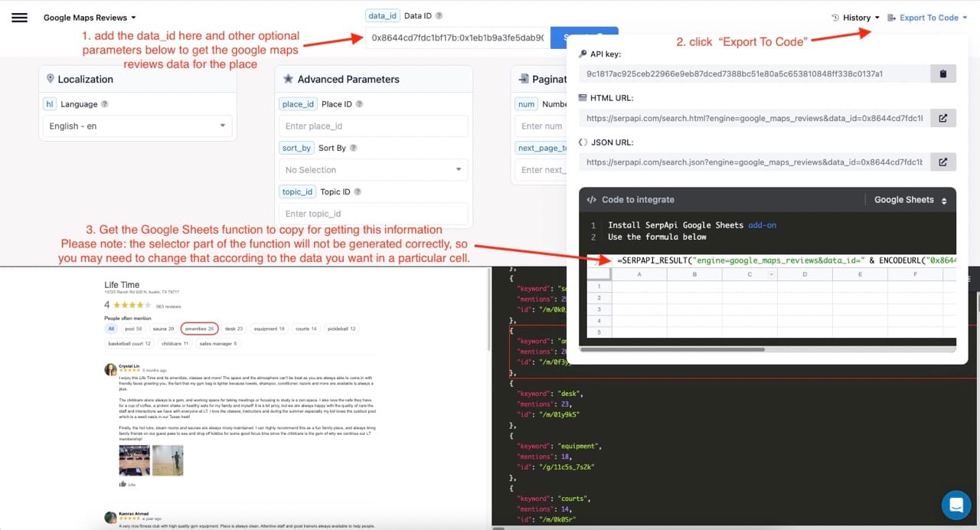This screenshot has height=530, width=980.
Task: Click column A header in sheet preview
Action: pyautogui.click(x=639, y=273)
